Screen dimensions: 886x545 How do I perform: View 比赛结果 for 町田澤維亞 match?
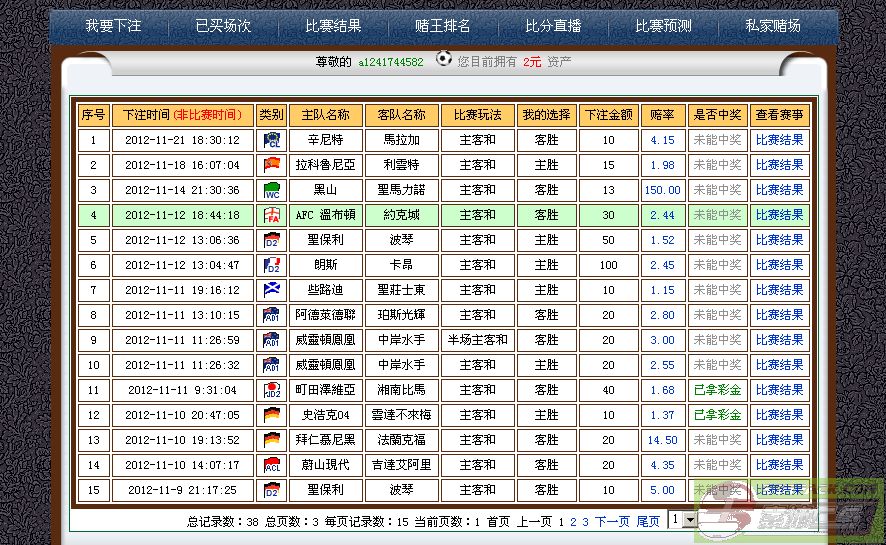(x=779, y=390)
